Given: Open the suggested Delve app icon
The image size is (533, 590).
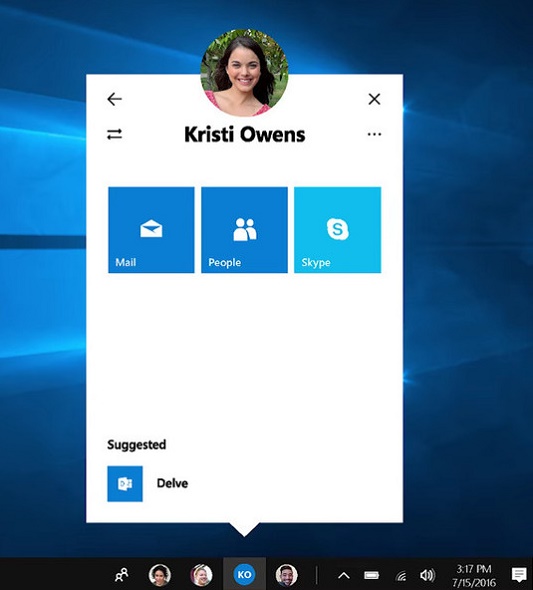Looking at the screenshot, I should tap(125, 484).
